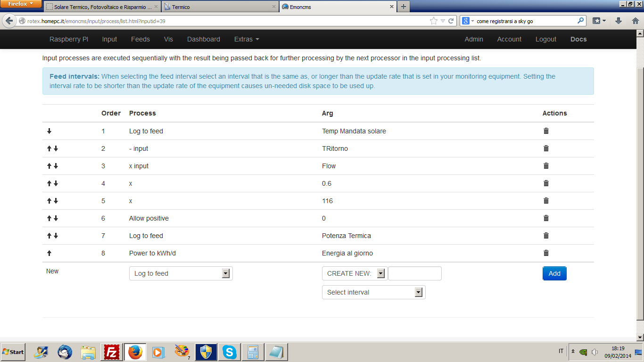Remove the 'Allow positive' process via trash icon
Image resolution: width=644 pixels, height=362 pixels.
coord(546,218)
